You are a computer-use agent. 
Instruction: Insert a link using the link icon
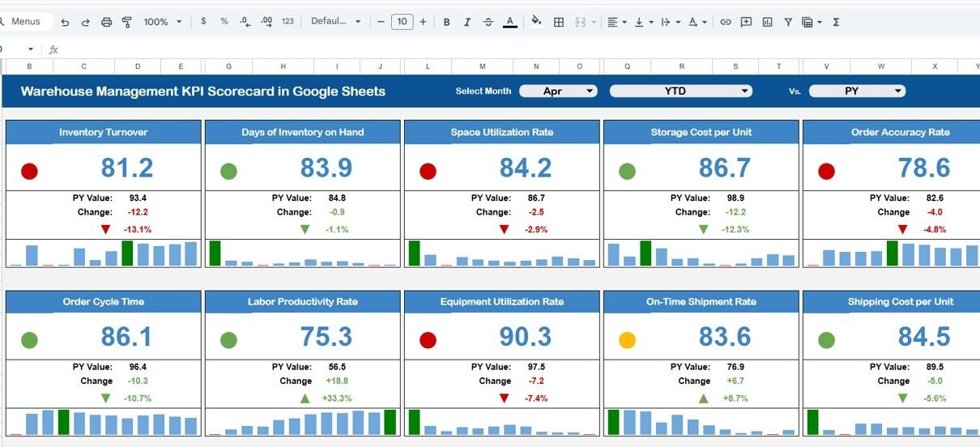[726, 22]
